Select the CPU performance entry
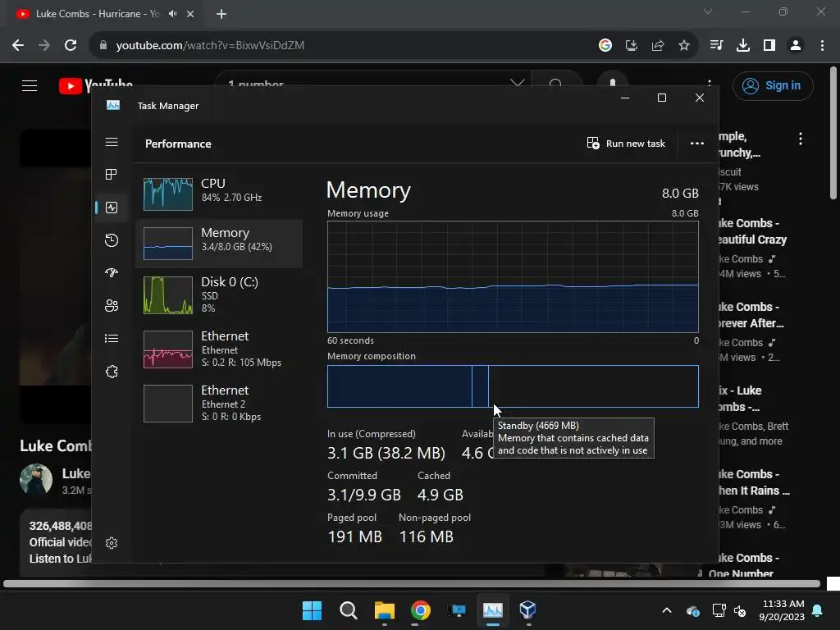 coord(219,193)
